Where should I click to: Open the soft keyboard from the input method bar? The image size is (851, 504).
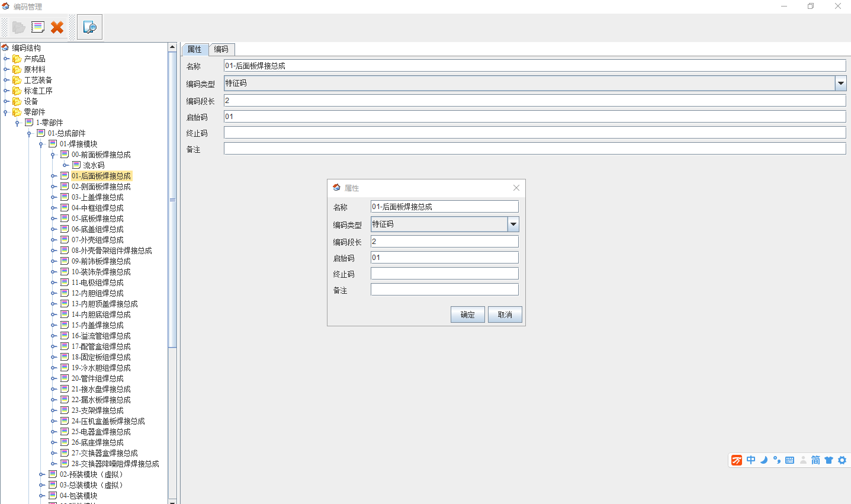pos(789,460)
